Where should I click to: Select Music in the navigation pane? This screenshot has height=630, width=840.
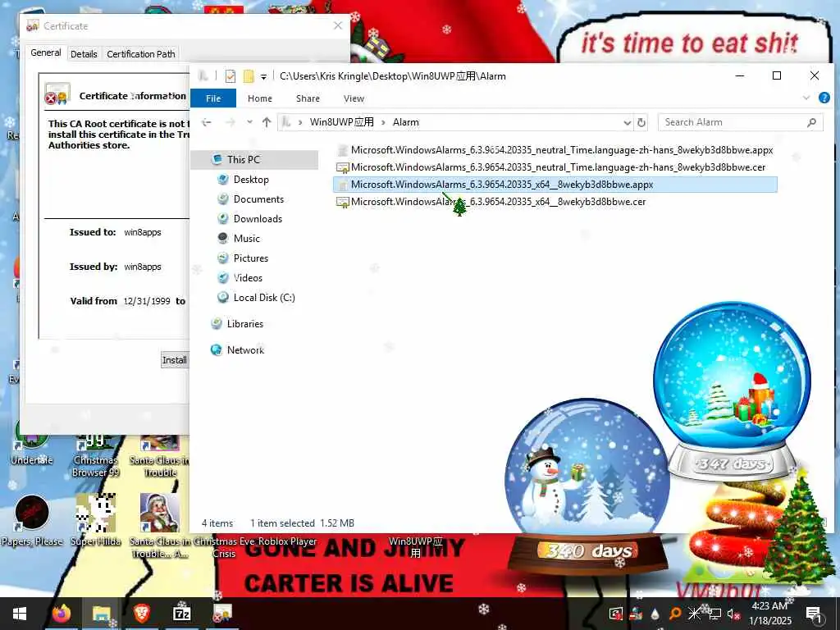point(246,239)
